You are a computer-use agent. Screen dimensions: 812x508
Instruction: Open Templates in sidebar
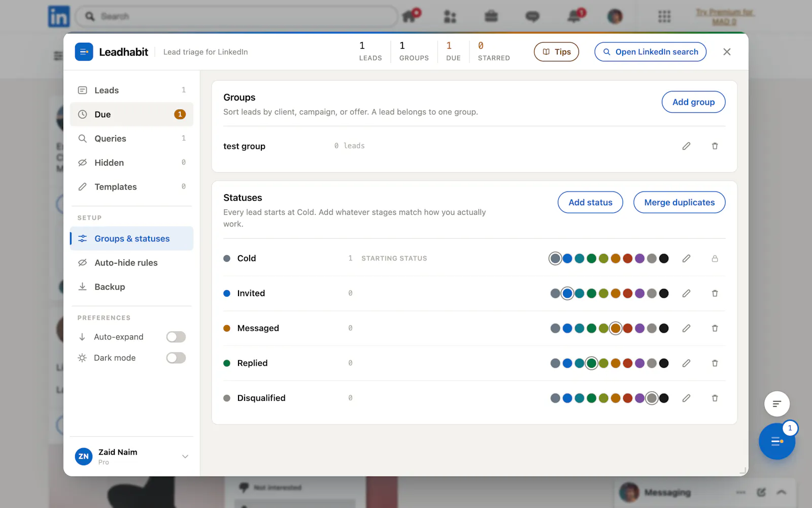[x=131, y=187]
